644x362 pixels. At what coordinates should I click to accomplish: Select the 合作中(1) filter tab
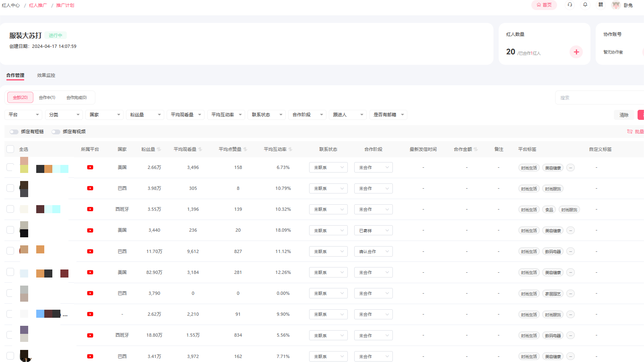point(47,97)
